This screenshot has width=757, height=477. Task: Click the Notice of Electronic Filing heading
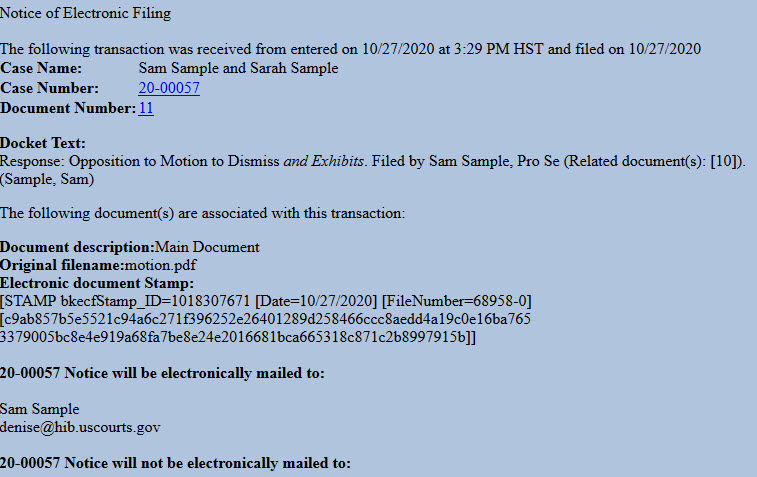85,13
